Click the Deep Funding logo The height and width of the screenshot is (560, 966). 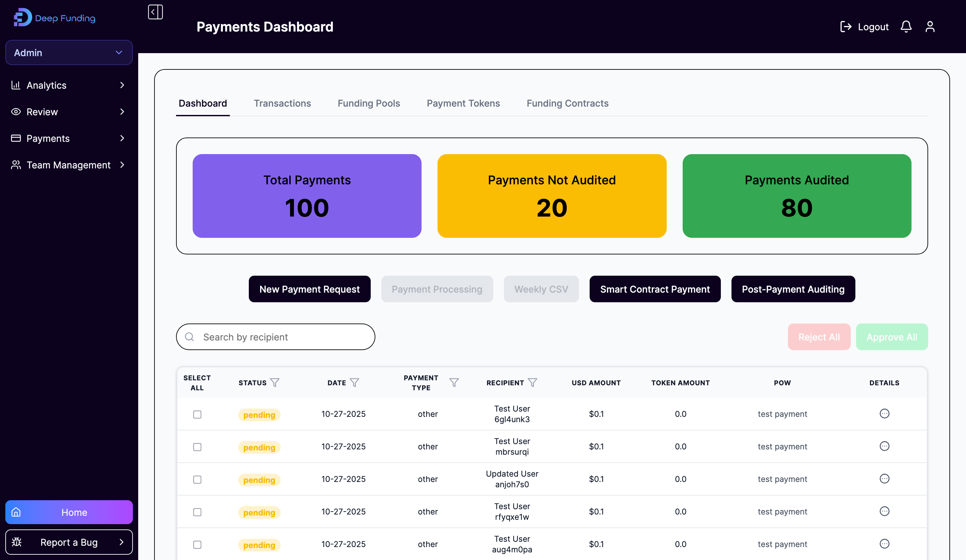[54, 18]
